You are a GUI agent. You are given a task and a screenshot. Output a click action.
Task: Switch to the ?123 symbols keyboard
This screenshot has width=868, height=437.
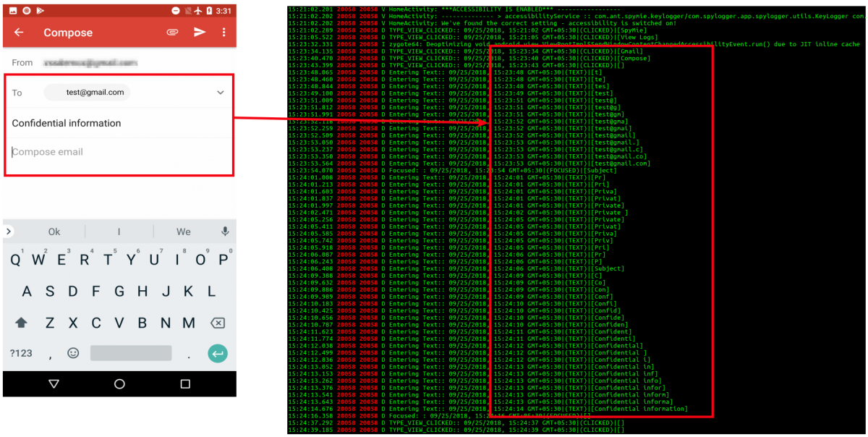point(21,353)
